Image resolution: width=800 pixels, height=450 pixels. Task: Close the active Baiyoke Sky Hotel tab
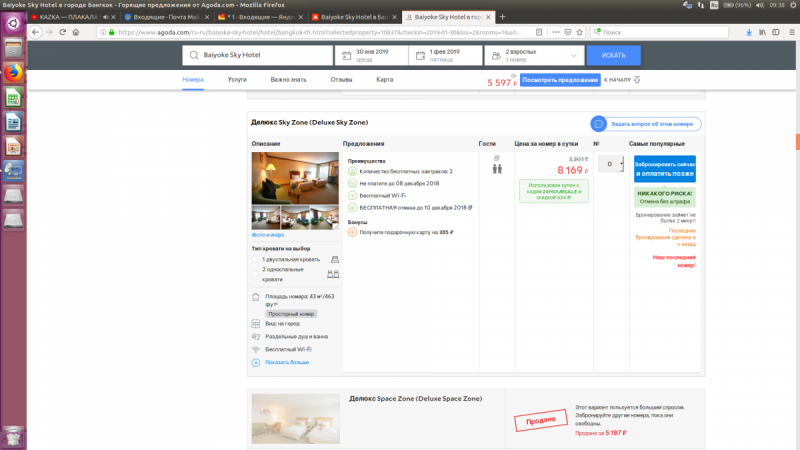click(488, 17)
